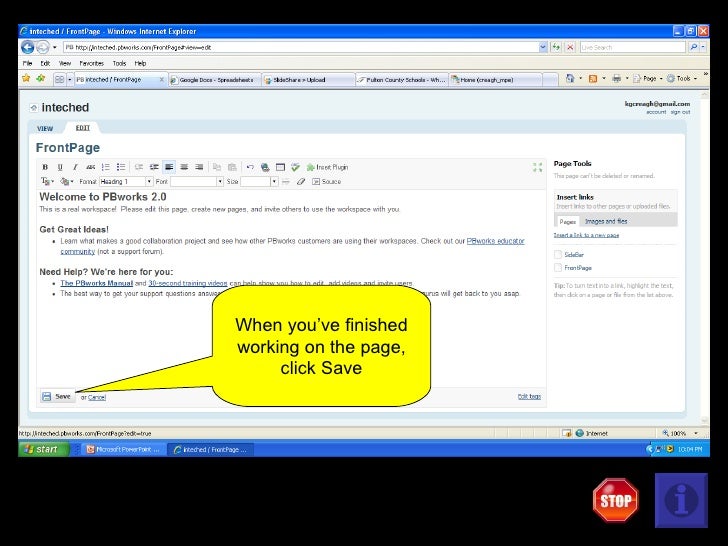Viewport: 728px width, 546px height.
Task: Apply strikethrough formatting
Action: pos(91,167)
